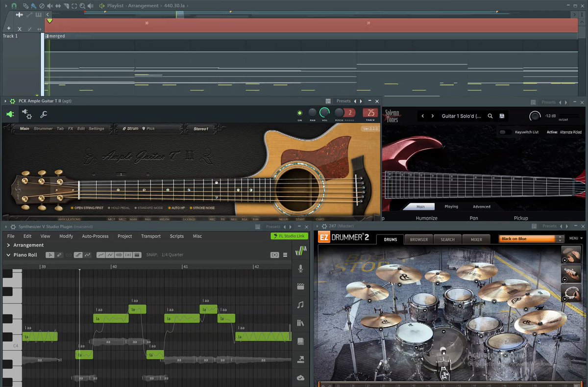Click the playback speaker icon beside Playlist title

click(x=102, y=6)
